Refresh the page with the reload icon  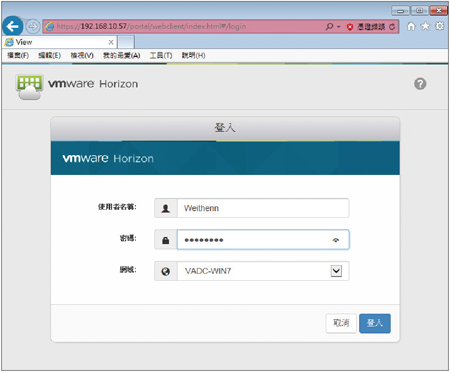pyautogui.click(x=392, y=27)
